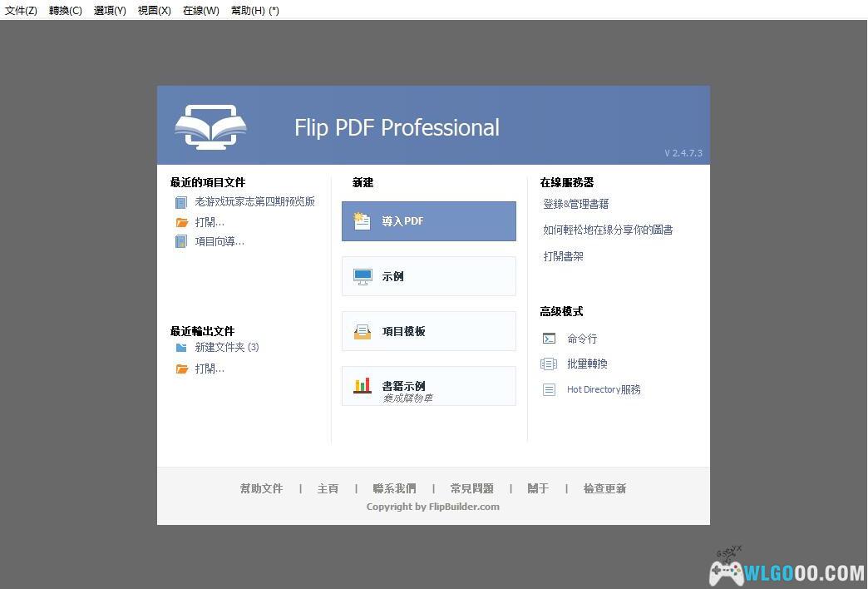Open the 選項(Y) menu
Screen dimensions: 868x589
pyautogui.click(x=109, y=10)
